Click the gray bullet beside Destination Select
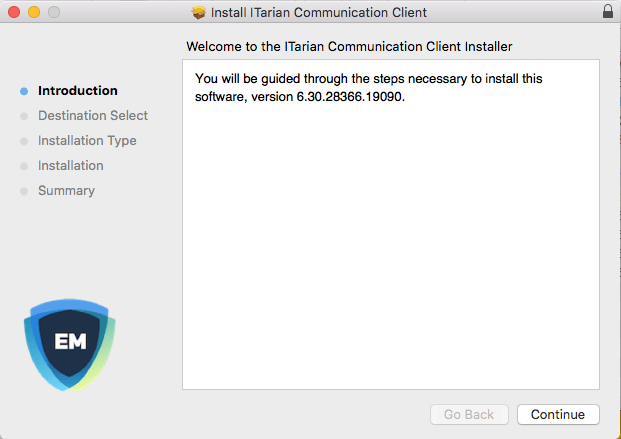The width and height of the screenshot is (621, 439). [x=24, y=116]
